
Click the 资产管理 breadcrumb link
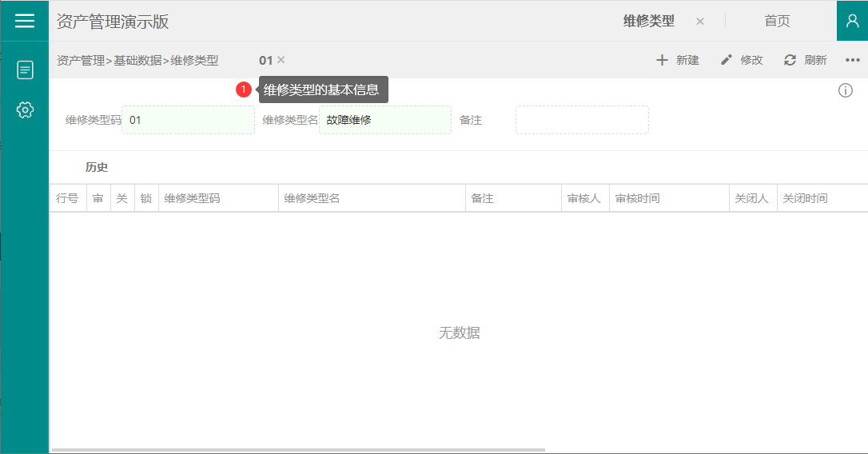click(81, 61)
